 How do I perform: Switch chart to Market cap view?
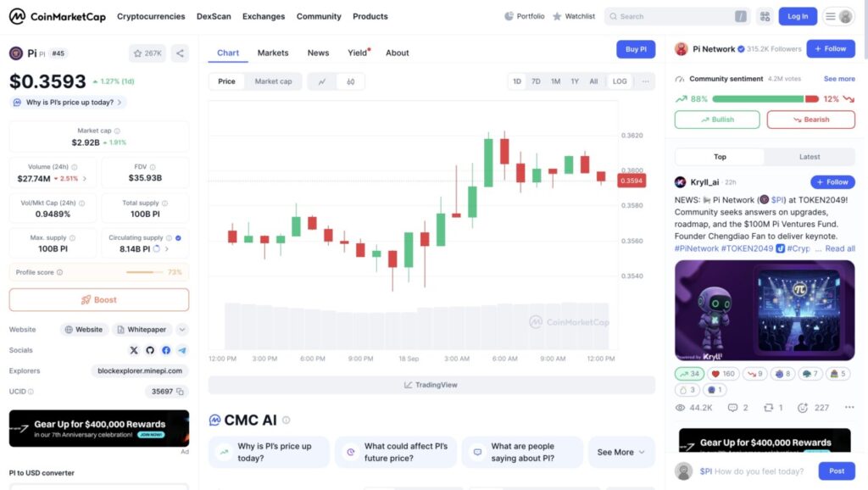click(x=273, y=81)
